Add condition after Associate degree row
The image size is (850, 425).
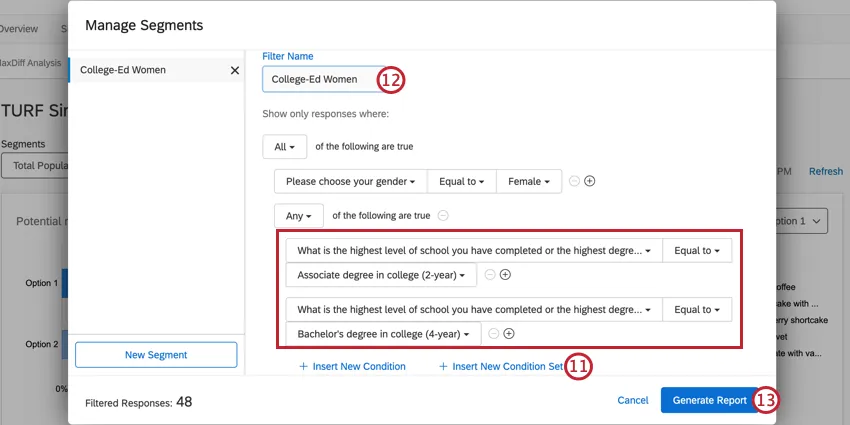[506, 274]
